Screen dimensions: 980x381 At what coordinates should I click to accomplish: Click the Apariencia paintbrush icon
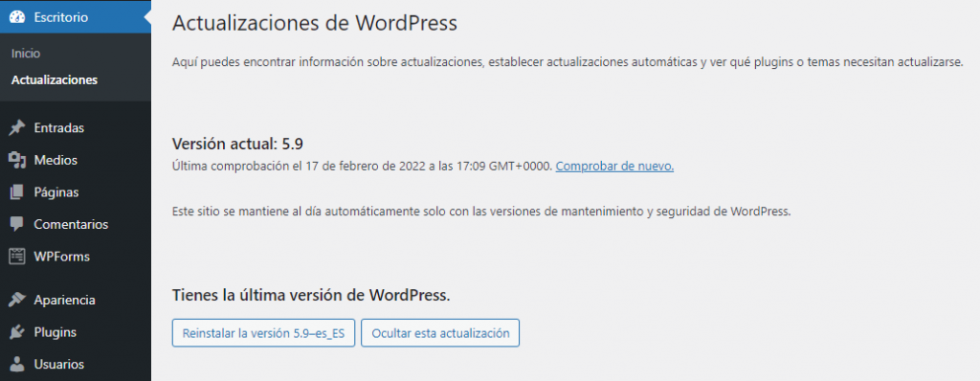point(17,300)
